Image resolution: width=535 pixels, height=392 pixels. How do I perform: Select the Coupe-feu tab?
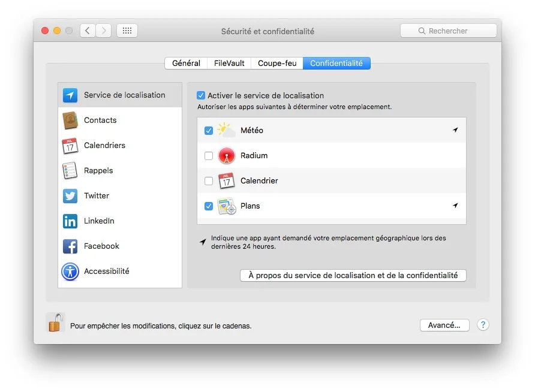pyautogui.click(x=276, y=62)
